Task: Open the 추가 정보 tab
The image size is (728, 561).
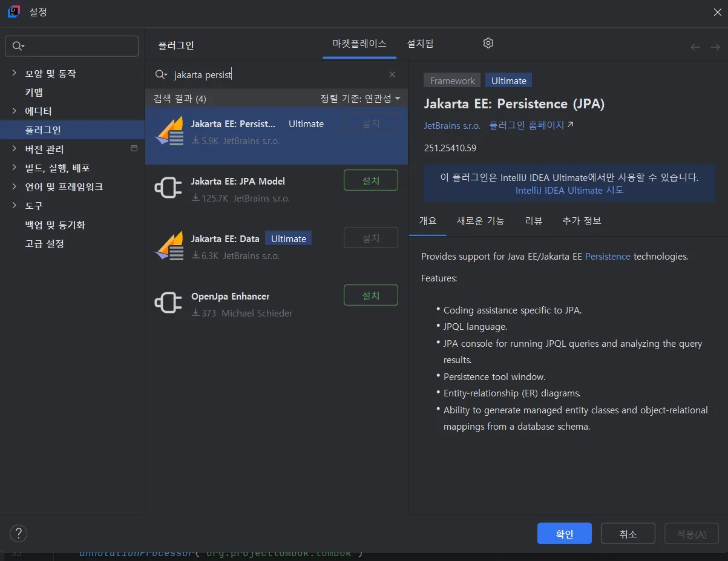Action: 582,221
